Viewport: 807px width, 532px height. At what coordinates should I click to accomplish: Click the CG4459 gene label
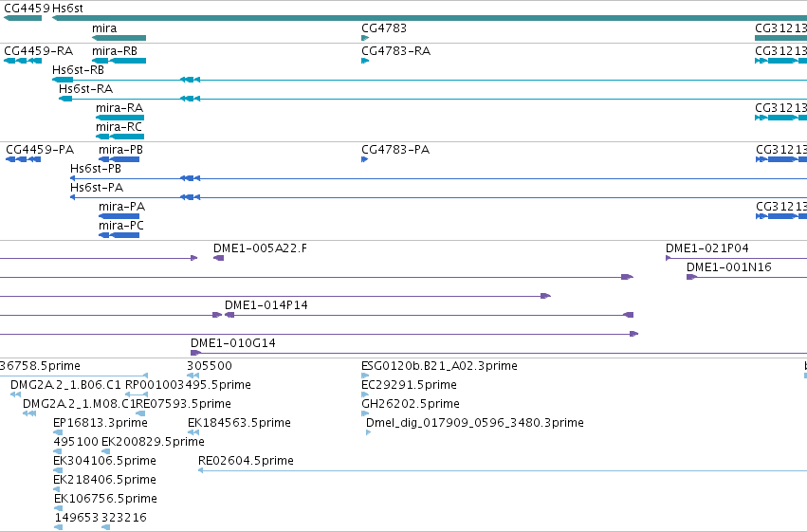point(28,9)
